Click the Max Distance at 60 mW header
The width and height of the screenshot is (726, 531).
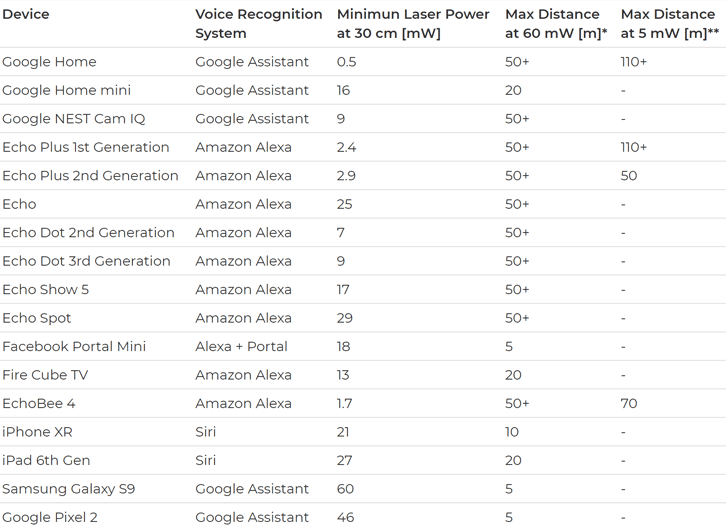556,24
